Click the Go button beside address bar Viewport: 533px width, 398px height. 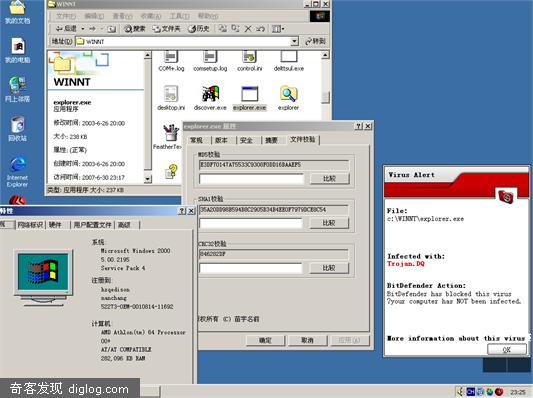[x=315, y=41]
